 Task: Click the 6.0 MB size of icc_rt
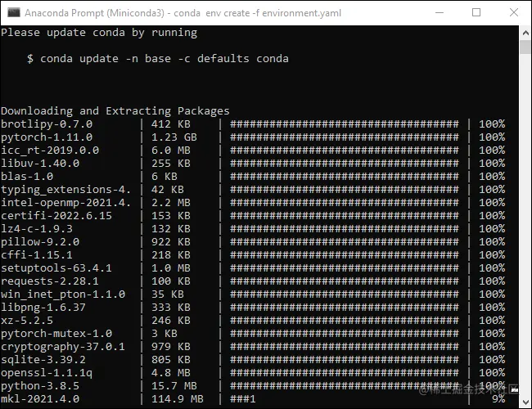[x=171, y=151]
